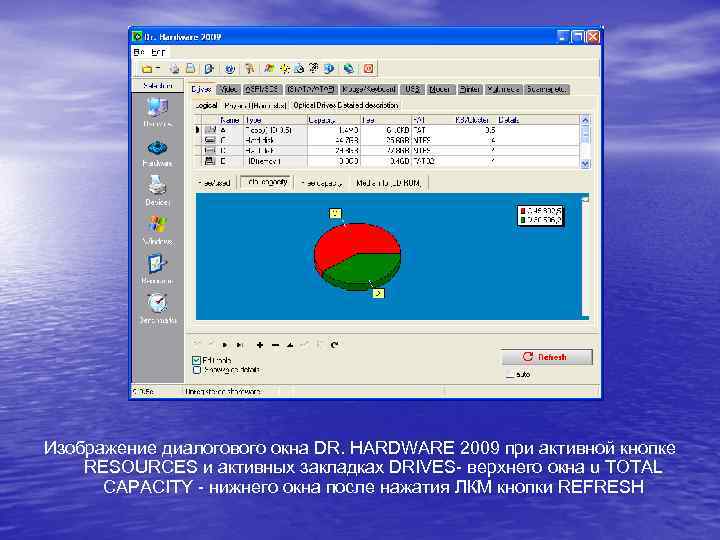Switch to the Printer tab
720x540 pixels.
470,89
